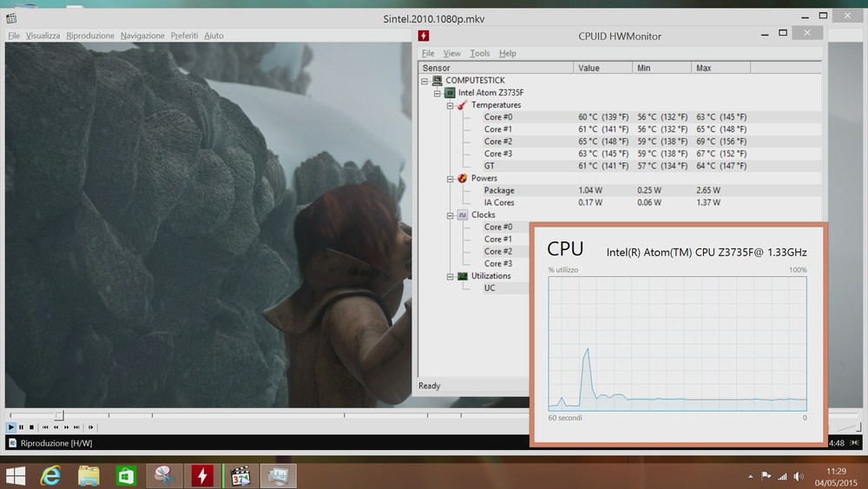Switch to Task Manager on the taskbar

pyautogui.click(x=279, y=476)
